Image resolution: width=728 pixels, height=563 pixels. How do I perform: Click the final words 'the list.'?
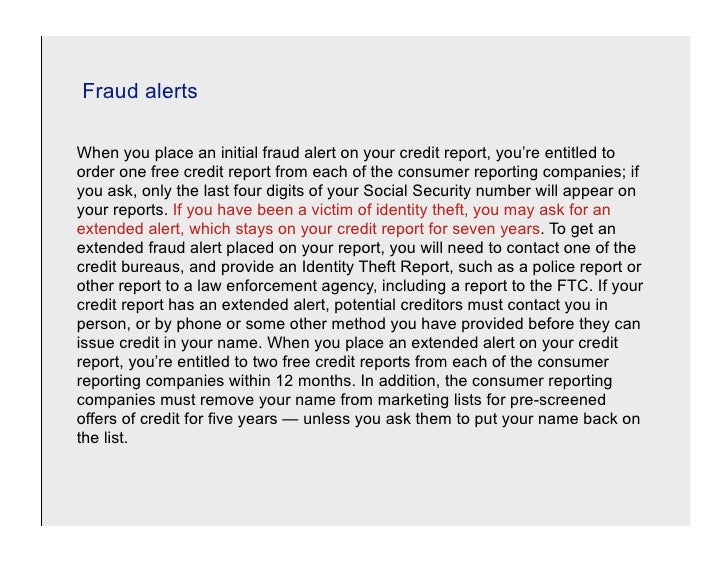102,438
